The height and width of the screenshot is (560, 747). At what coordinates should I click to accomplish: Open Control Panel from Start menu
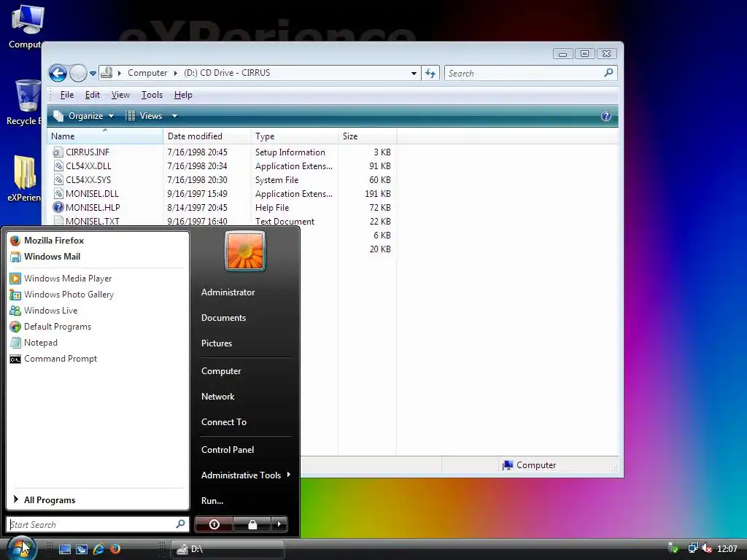228,449
